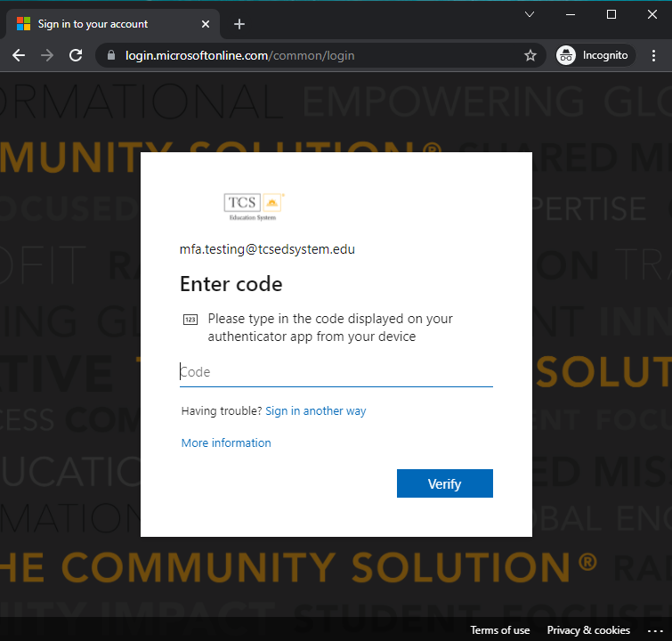Open Privacy & cookies link
The height and width of the screenshot is (641, 672).
tap(588, 630)
